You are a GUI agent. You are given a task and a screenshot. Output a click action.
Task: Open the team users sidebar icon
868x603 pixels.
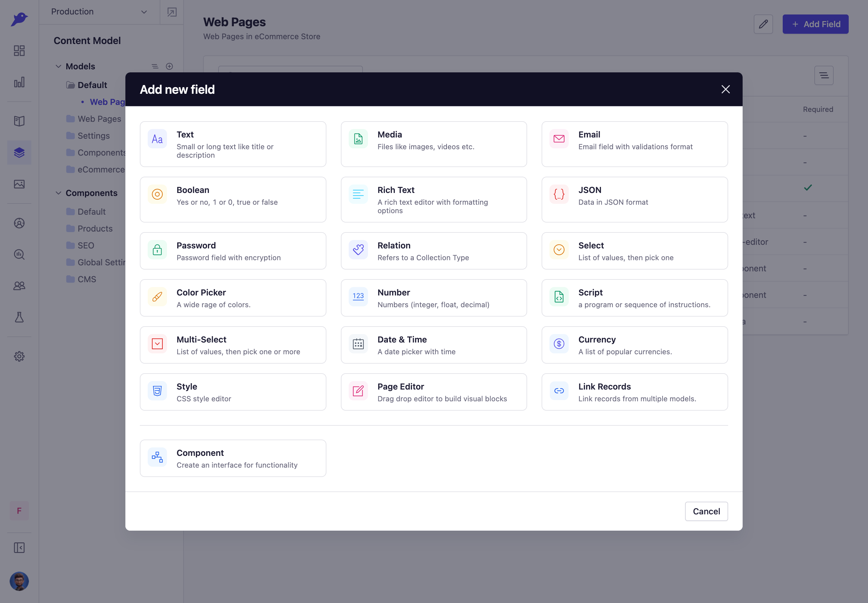point(19,286)
